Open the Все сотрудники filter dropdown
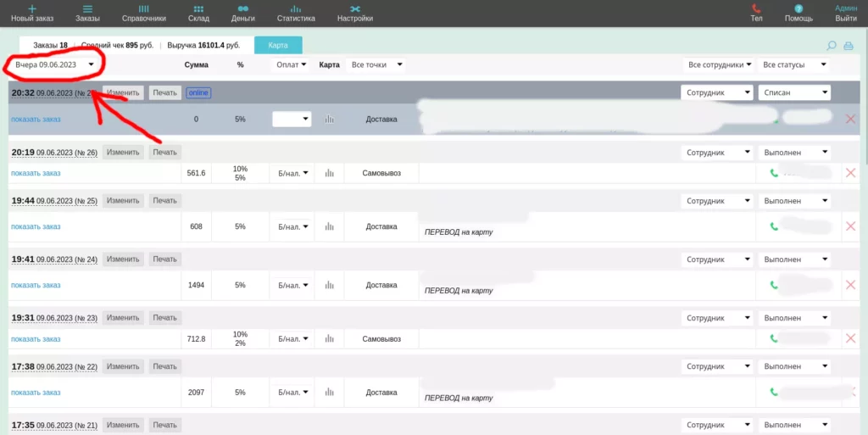Viewport: 868px width, 435px height. tap(718, 64)
